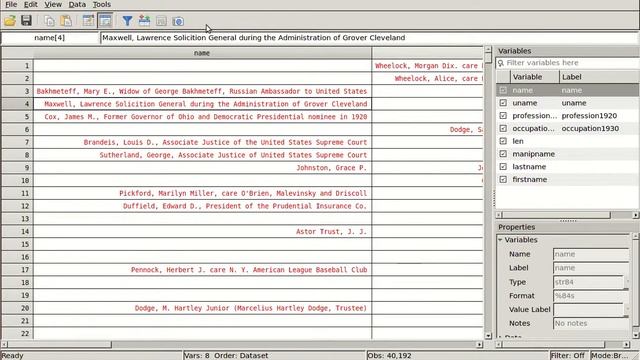This screenshot has width=640, height=360.
Task: Click the Save floppy disk icon
Action: (27, 20)
